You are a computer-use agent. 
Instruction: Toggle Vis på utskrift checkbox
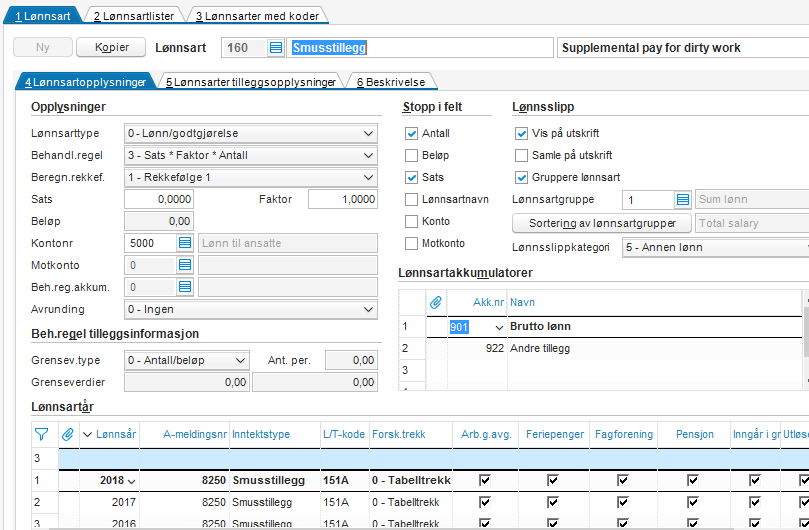pos(522,134)
